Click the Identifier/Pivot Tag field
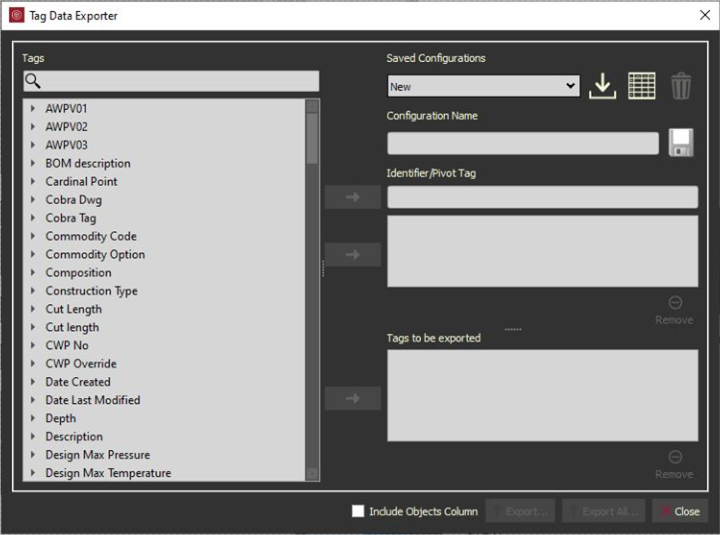 [543, 197]
